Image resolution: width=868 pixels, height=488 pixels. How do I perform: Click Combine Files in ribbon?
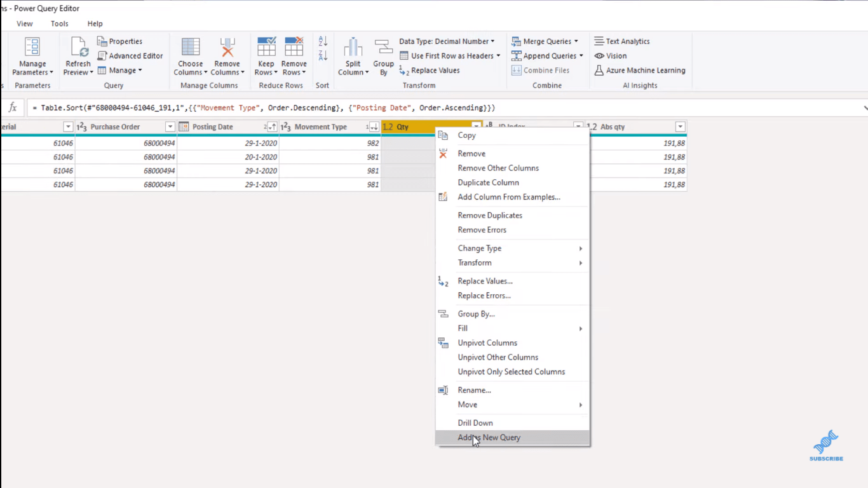click(541, 71)
